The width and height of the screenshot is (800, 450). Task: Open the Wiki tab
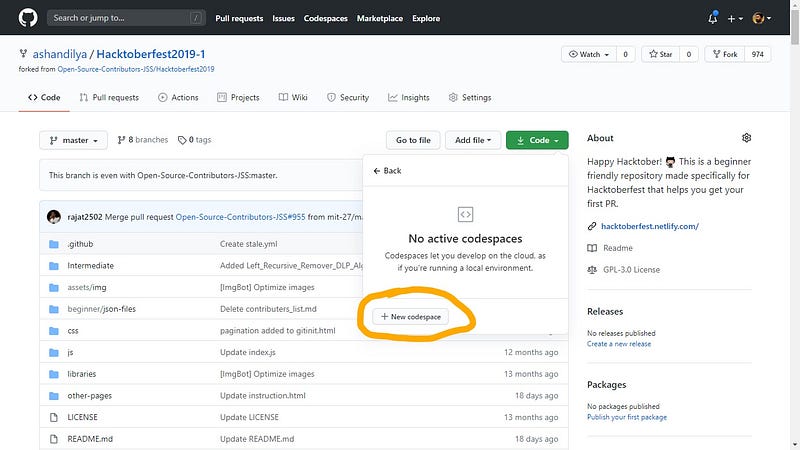pyautogui.click(x=293, y=97)
